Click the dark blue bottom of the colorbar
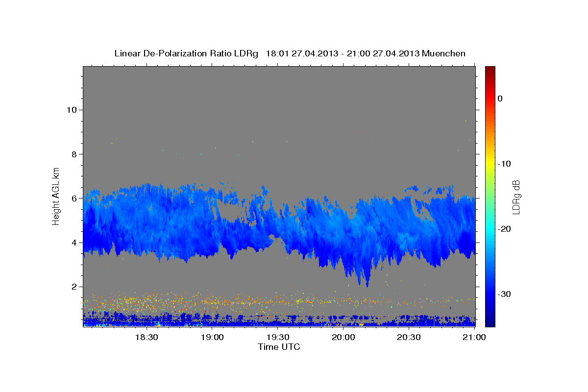 pyautogui.click(x=490, y=321)
